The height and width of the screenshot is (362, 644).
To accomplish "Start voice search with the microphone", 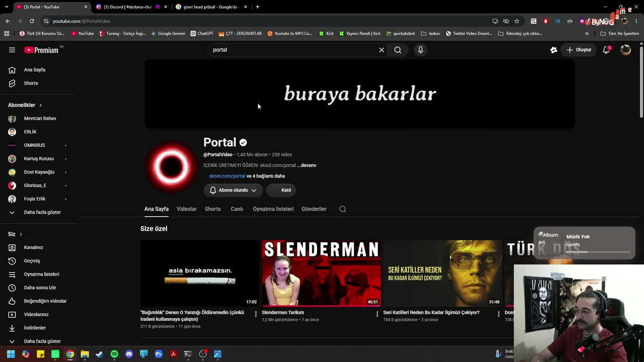I will click(x=421, y=50).
